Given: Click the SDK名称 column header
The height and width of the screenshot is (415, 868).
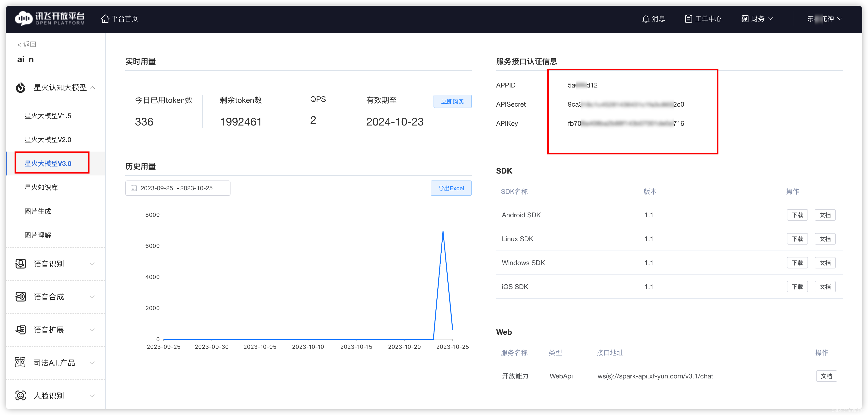Looking at the screenshot, I should (514, 191).
